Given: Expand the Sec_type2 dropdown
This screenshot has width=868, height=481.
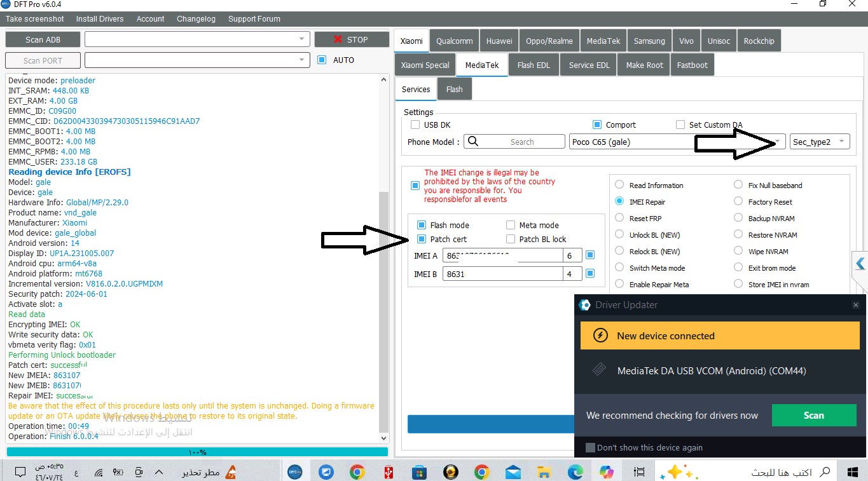Looking at the screenshot, I should [820, 142].
